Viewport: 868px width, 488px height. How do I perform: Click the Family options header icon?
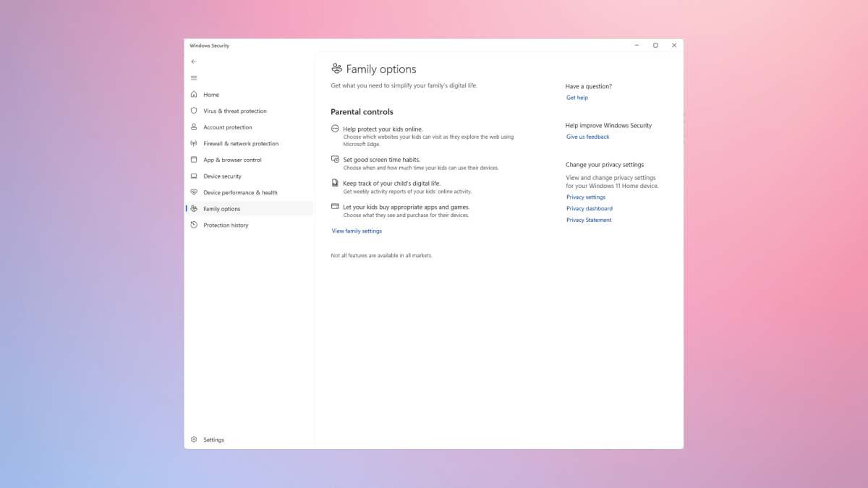coord(336,69)
